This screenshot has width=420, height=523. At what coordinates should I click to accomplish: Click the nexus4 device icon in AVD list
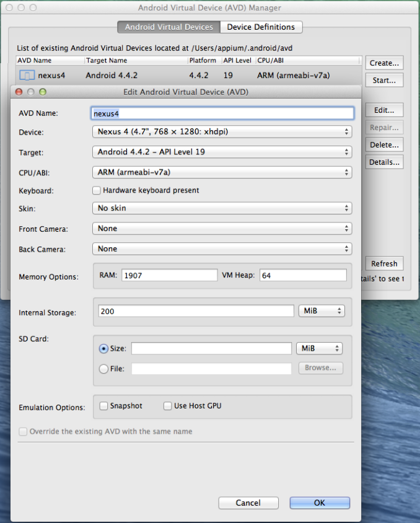(x=27, y=76)
